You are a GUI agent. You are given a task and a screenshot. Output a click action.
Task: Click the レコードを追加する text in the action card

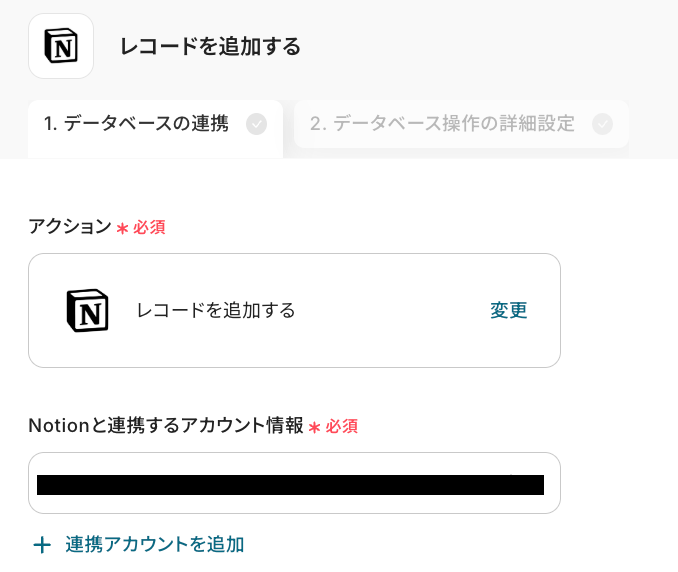216,310
